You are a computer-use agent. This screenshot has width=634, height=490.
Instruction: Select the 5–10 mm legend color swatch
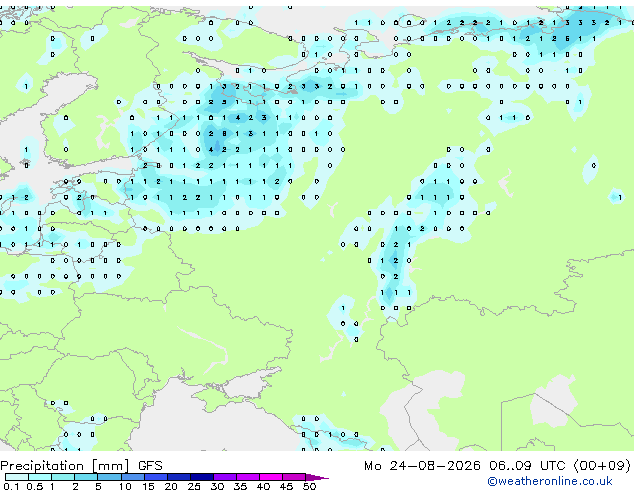coord(109,477)
